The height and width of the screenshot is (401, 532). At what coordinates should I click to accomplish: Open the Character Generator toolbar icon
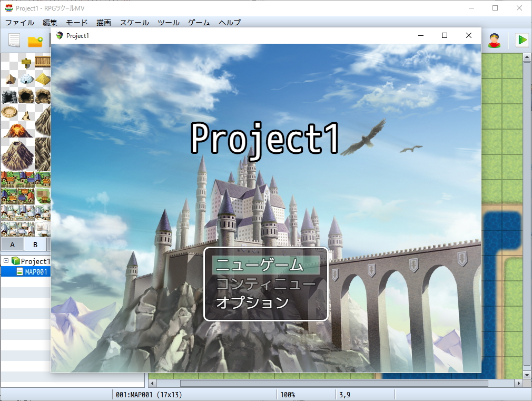tap(495, 41)
